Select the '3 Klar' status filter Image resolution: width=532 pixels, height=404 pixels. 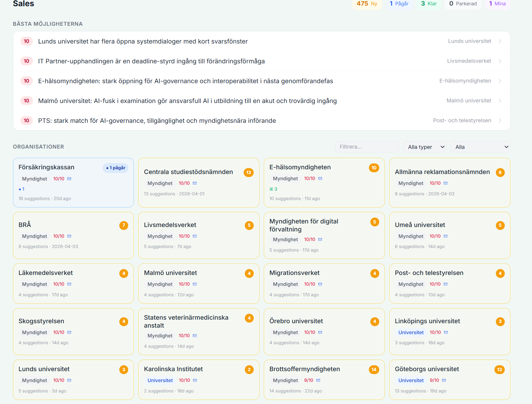[429, 4]
